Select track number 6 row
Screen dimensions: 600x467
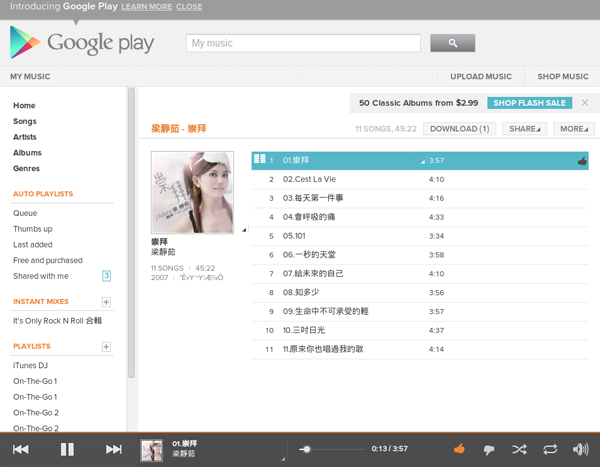(x=420, y=255)
